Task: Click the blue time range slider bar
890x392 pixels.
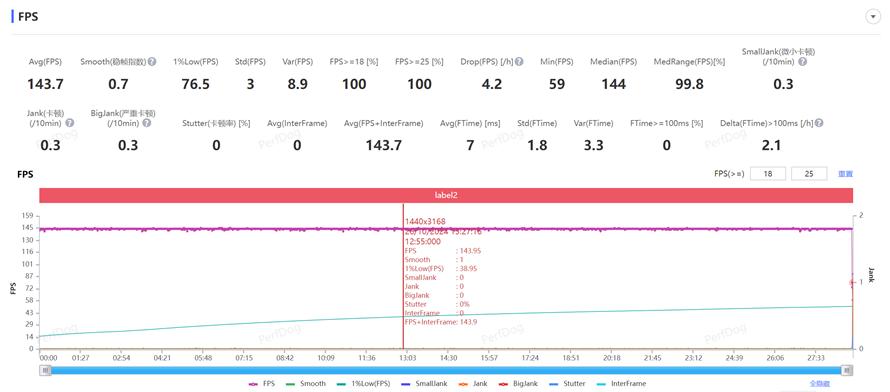Action: pos(446,370)
